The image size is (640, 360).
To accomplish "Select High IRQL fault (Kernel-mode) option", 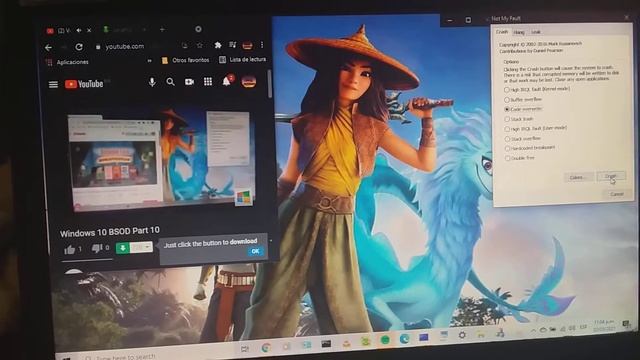I will 538,89.
